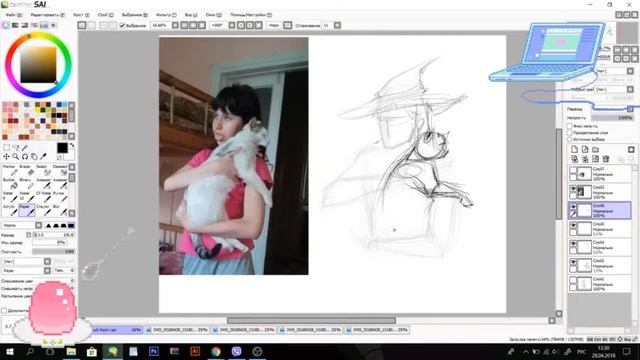Create a new linework layer
Screen dimensions: 640x360
pos(585,149)
